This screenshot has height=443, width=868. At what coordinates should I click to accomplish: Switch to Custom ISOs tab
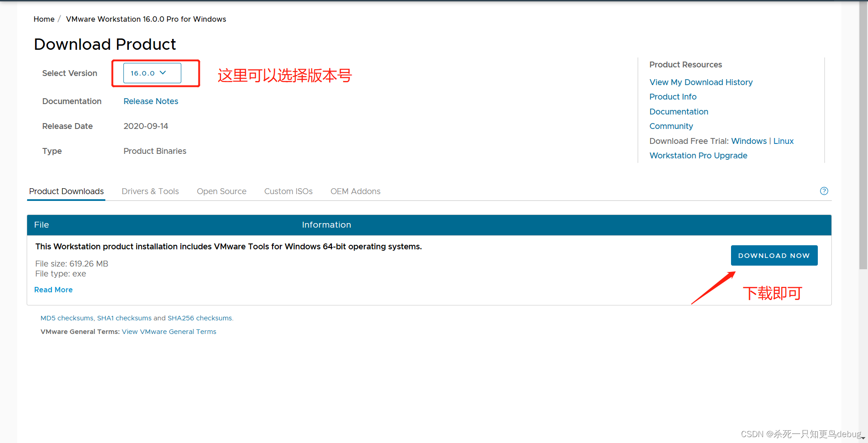pos(288,191)
